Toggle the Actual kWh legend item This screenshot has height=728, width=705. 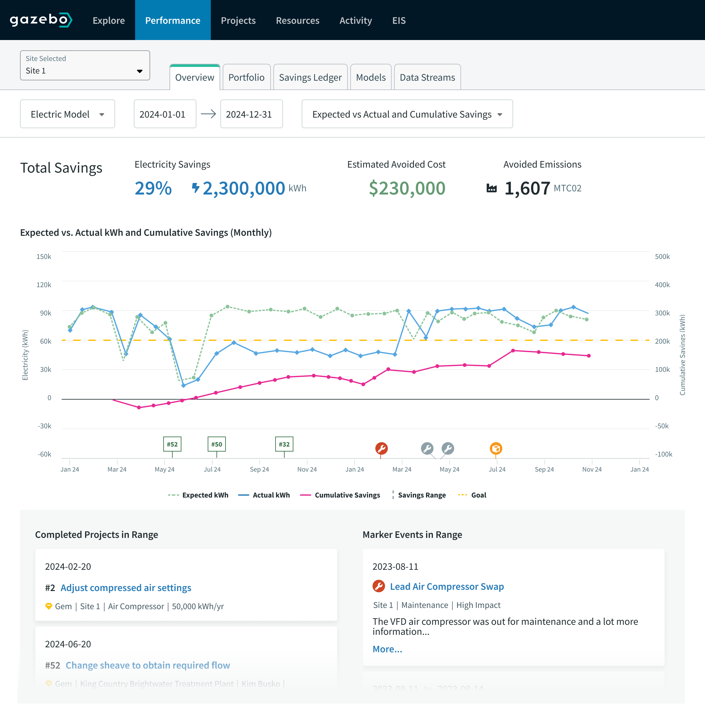271,495
